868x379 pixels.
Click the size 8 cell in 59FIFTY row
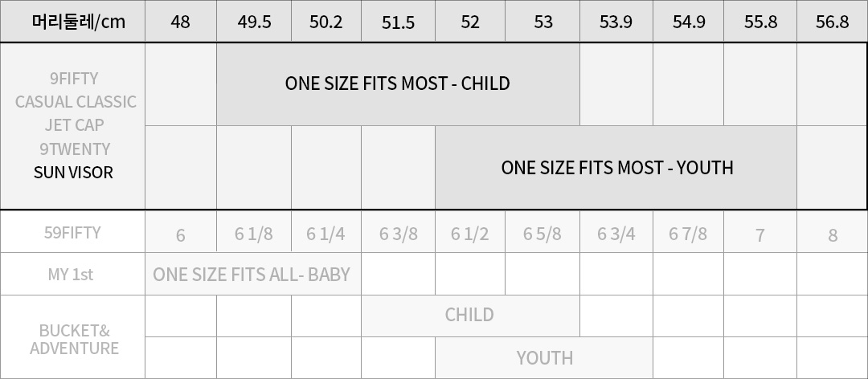click(832, 234)
